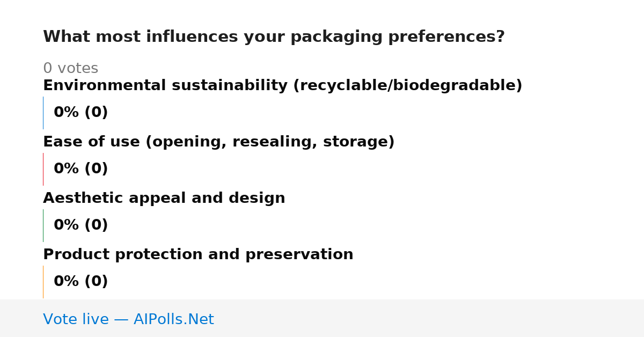Click the 0% (0) result for Aesthetic appeal
This screenshot has height=337, width=644.
tap(80, 225)
